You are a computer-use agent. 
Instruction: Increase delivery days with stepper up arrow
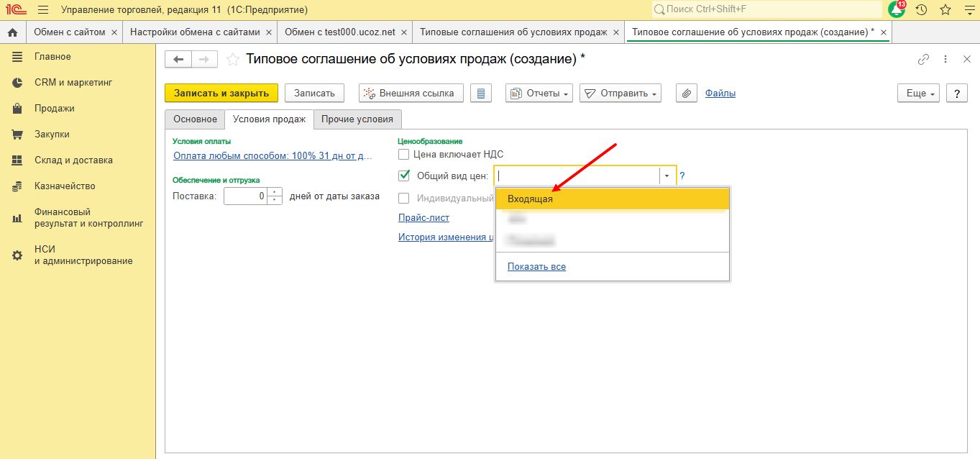point(275,192)
